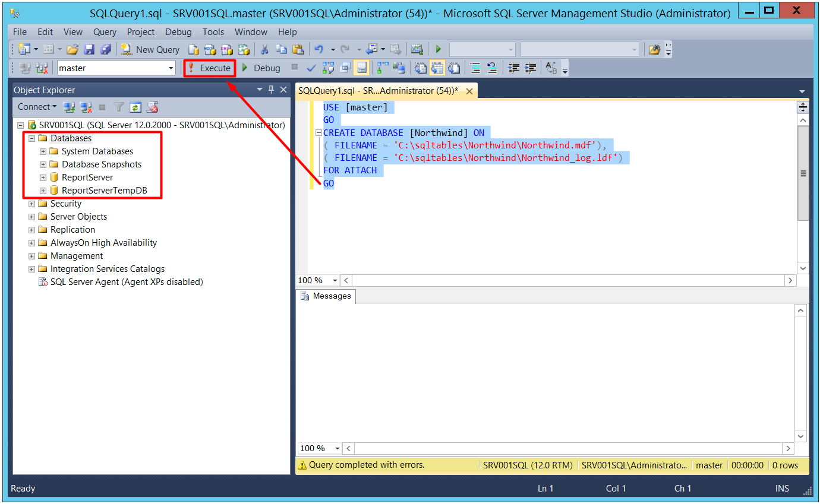820x504 pixels.
Task: Expand the ReportServer database node
Action: pyautogui.click(x=43, y=177)
